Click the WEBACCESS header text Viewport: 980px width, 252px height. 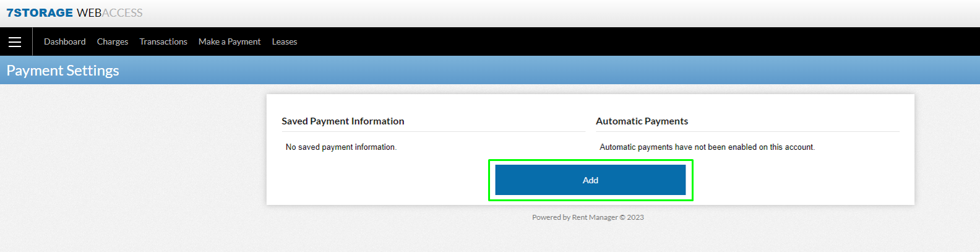[110, 13]
